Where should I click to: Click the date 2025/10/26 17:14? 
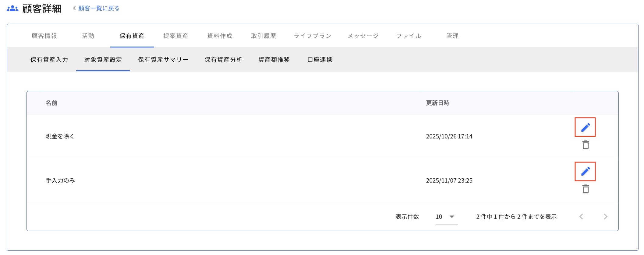tap(449, 136)
